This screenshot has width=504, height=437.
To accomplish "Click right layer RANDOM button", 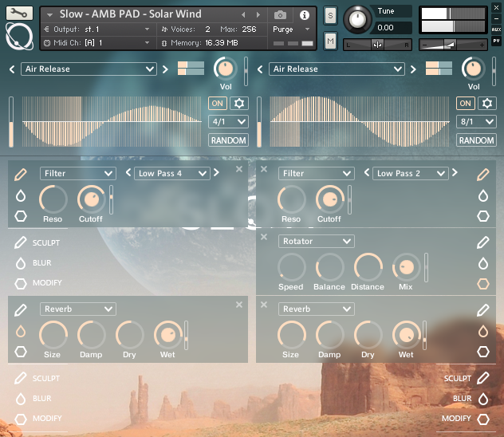I will click(476, 140).
